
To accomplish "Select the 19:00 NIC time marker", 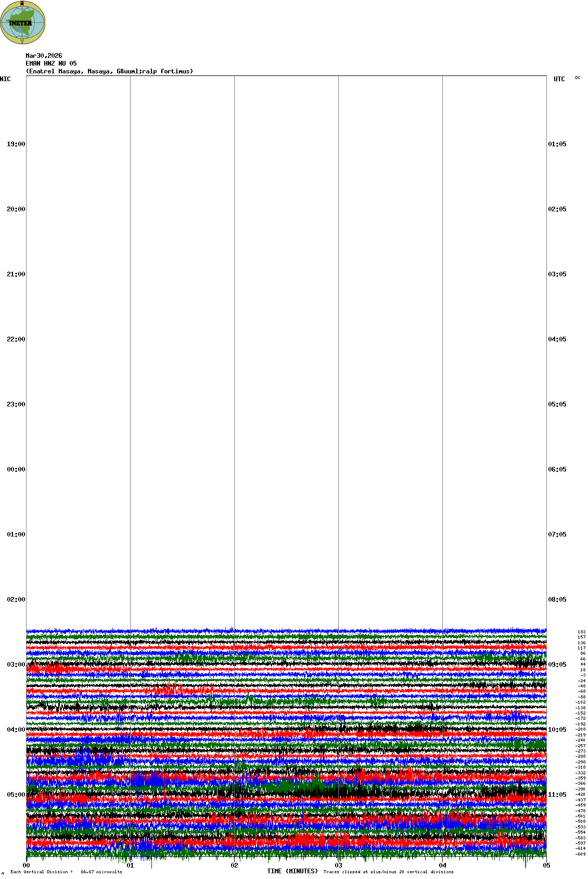I will (x=16, y=144).
